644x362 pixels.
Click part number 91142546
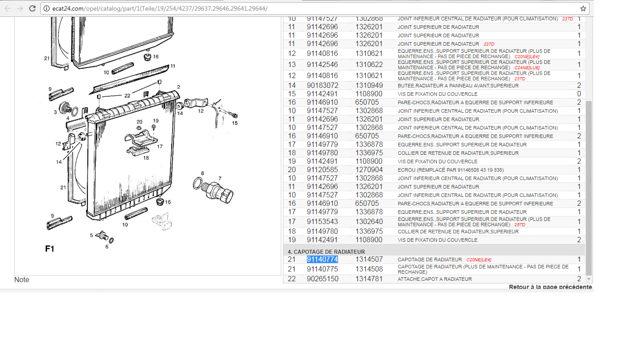coord(322,65)
